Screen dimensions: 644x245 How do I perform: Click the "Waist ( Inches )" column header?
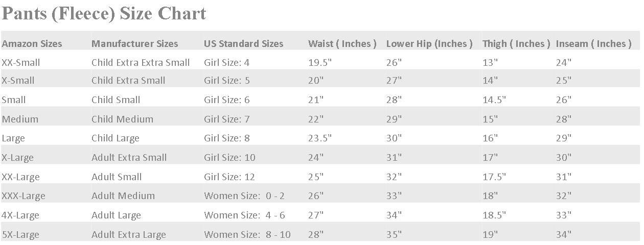[342, 44]
